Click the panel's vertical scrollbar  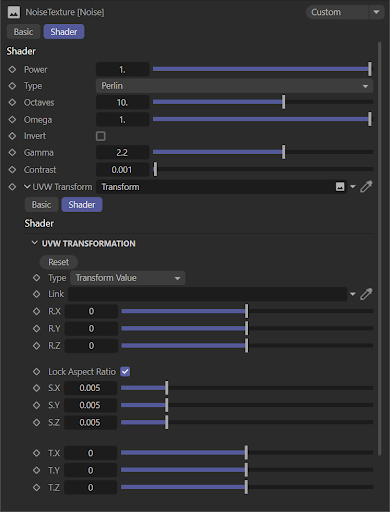click(x=380, y=248)
